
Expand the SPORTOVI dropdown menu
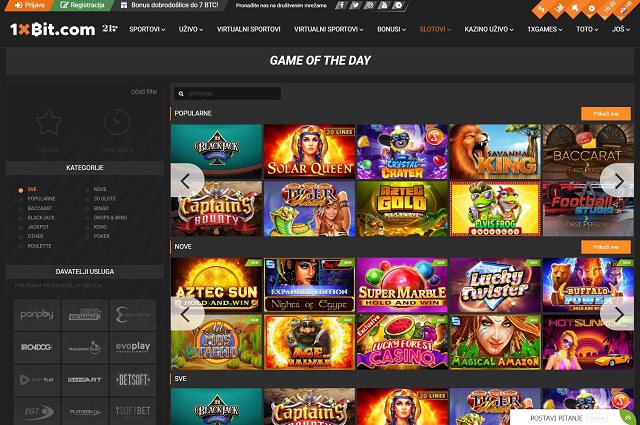click(x=147, y=29)
